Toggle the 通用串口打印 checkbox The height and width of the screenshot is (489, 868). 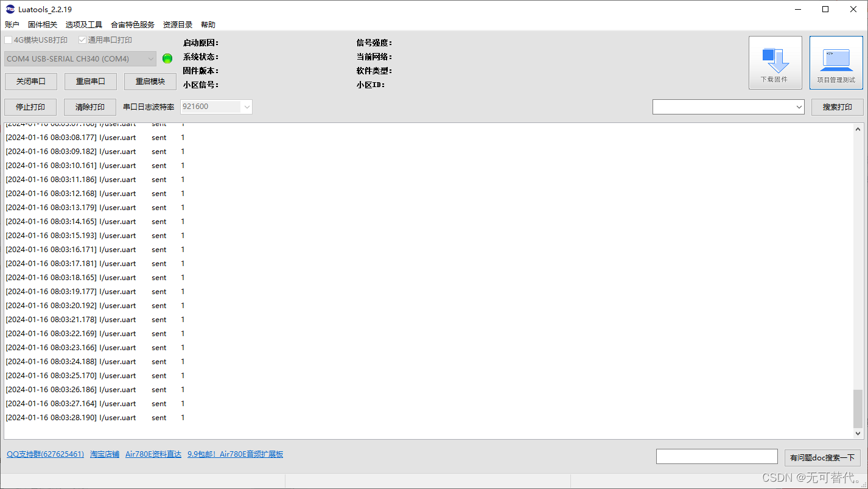(83, 40)
